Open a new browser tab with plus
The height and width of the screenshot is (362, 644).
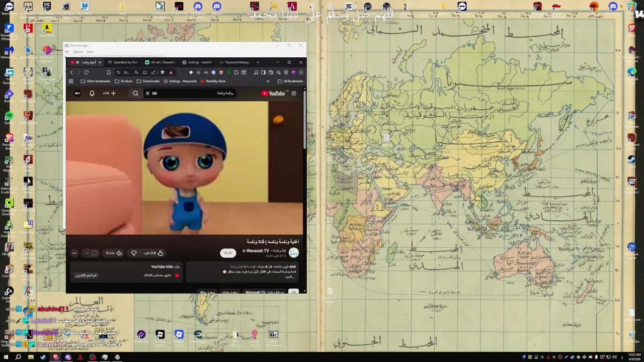click(258, 62)
